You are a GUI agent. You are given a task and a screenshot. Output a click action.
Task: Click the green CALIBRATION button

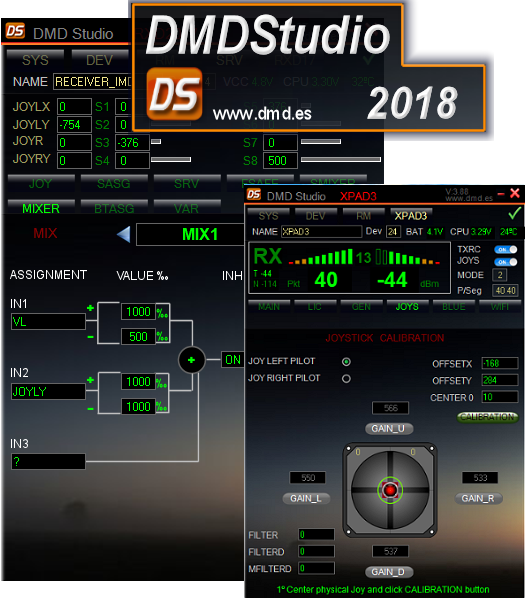[x=488, y=417]
